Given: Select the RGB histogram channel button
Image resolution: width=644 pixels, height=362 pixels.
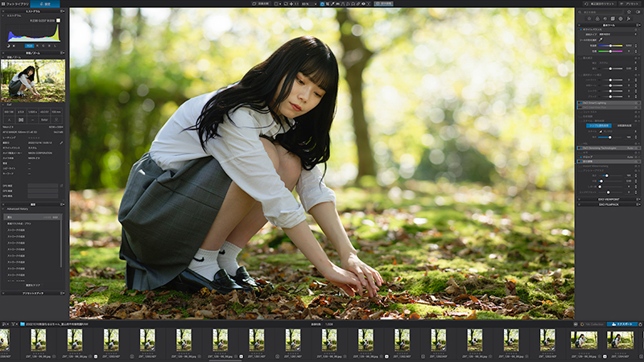Looking at the screenshot, I should pyautogui.click(x=29, y=46).
